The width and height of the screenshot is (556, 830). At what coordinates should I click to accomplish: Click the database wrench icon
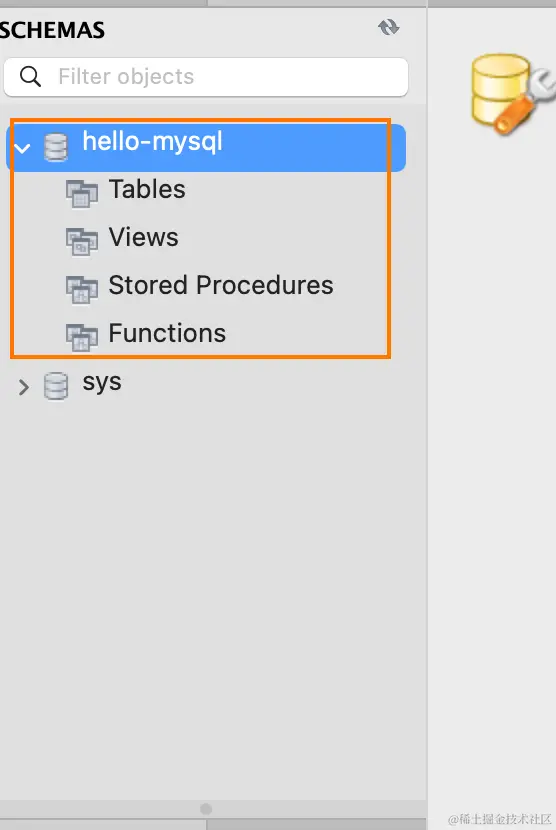click(x=513, y=94)
